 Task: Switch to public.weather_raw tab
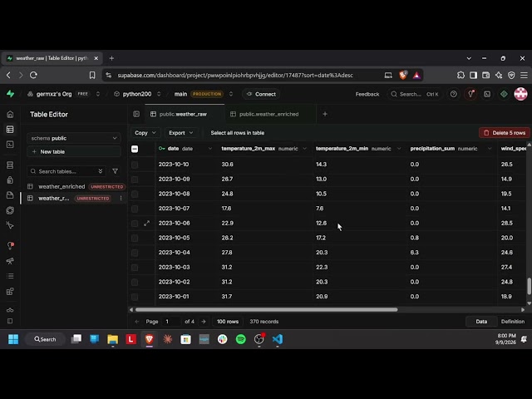(x=185, y=114)
